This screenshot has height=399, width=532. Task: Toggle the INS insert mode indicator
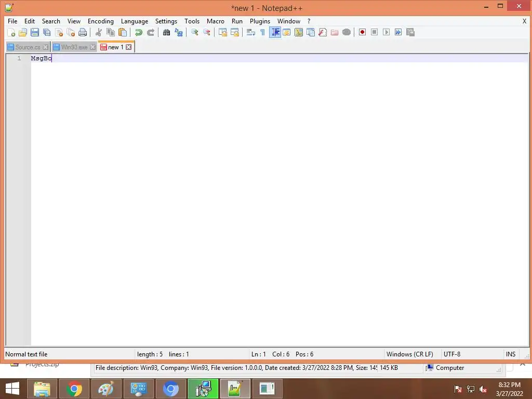[x=511, y=354]
